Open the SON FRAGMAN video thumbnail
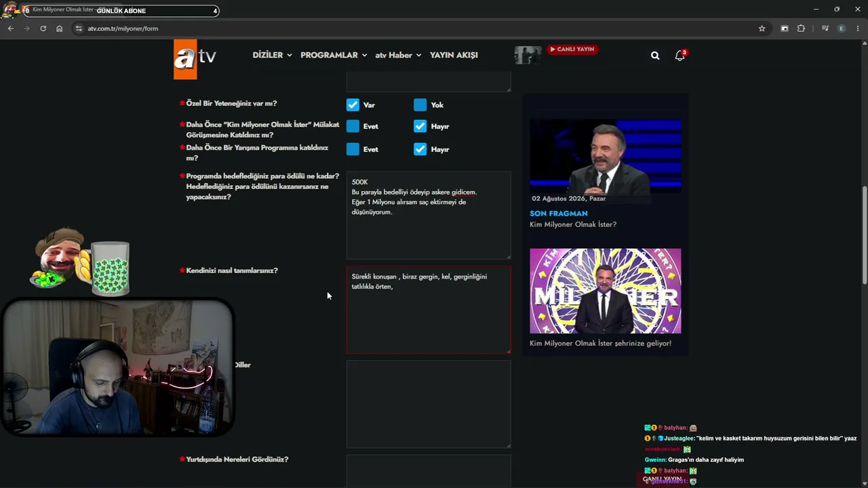Screen dimensions: 868x488 (x=606, y=157)
